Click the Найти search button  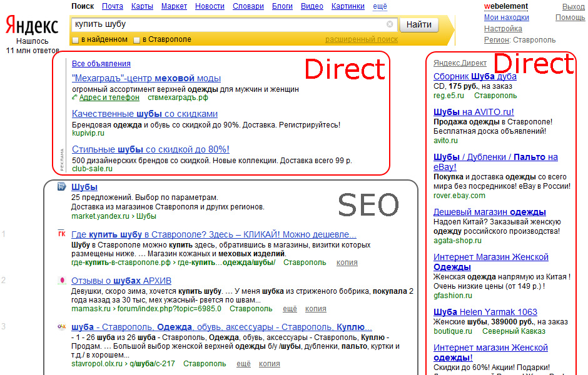[419, 25]
